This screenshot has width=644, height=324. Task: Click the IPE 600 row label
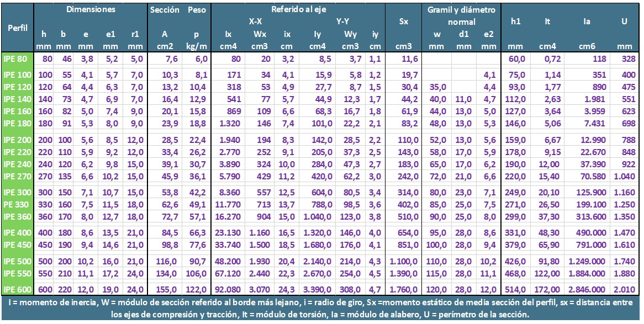pos(17,289)
